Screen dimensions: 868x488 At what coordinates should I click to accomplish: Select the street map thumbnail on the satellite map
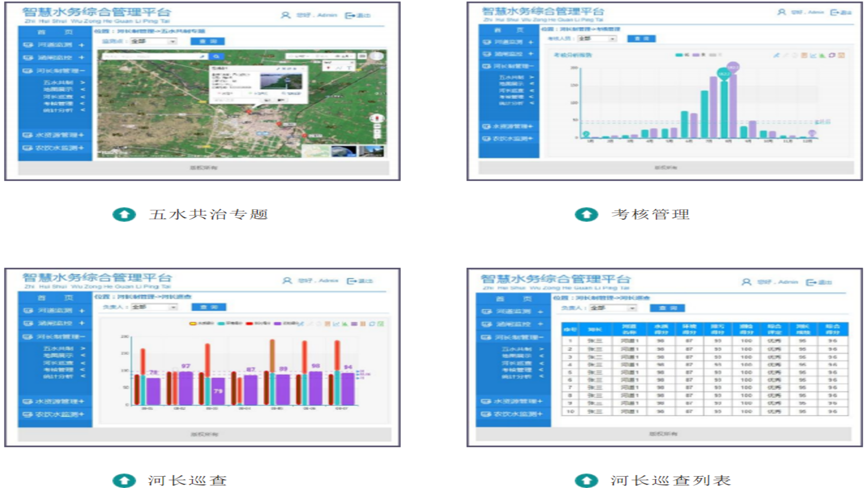(x=316, y=151)
